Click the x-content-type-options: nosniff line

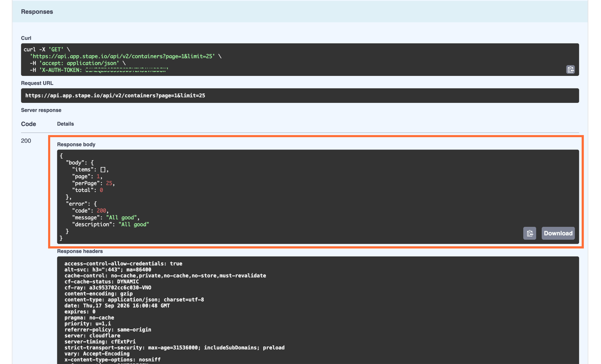click(x=112, y=360)
